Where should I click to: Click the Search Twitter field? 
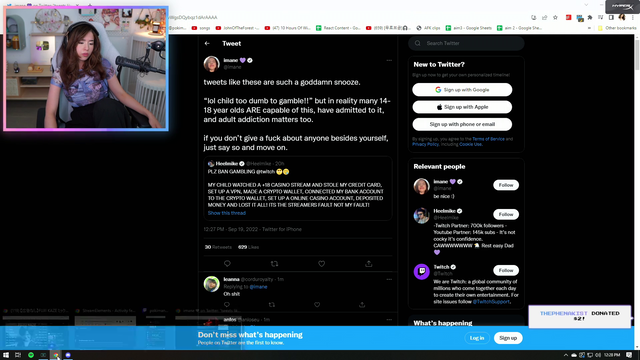pyautogui.click(x=466, y=43)
